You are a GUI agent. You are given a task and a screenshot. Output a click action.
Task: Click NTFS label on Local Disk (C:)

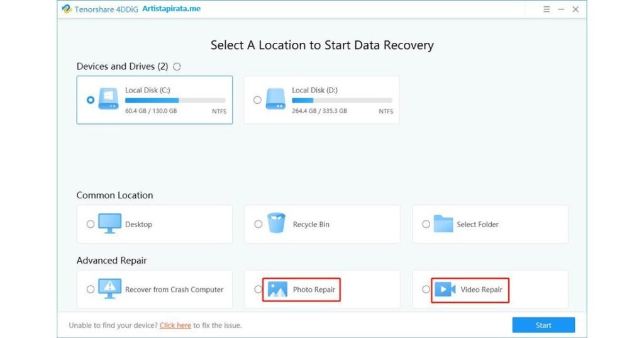click(x=219, y=111)
